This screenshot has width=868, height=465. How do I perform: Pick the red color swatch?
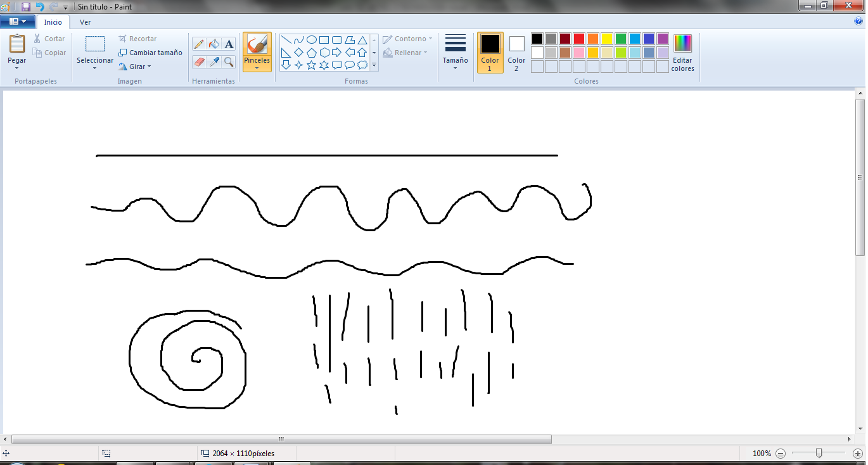coord(579,39)
